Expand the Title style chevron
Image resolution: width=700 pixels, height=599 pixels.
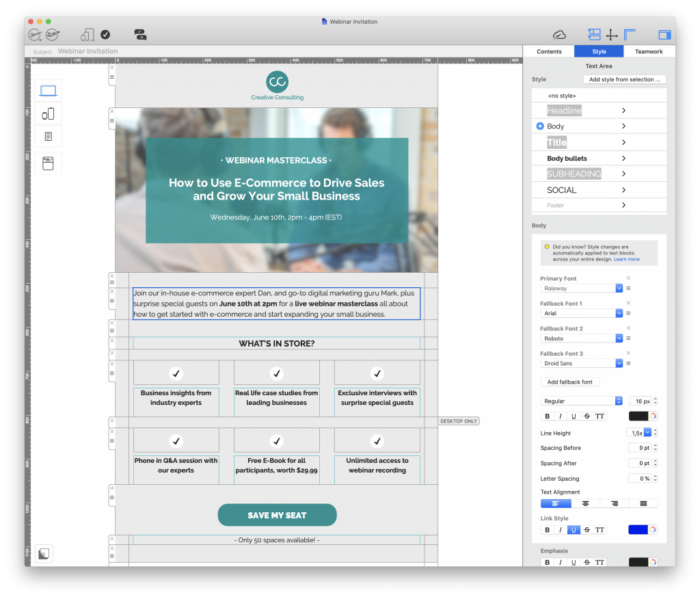tap(623, 142)
